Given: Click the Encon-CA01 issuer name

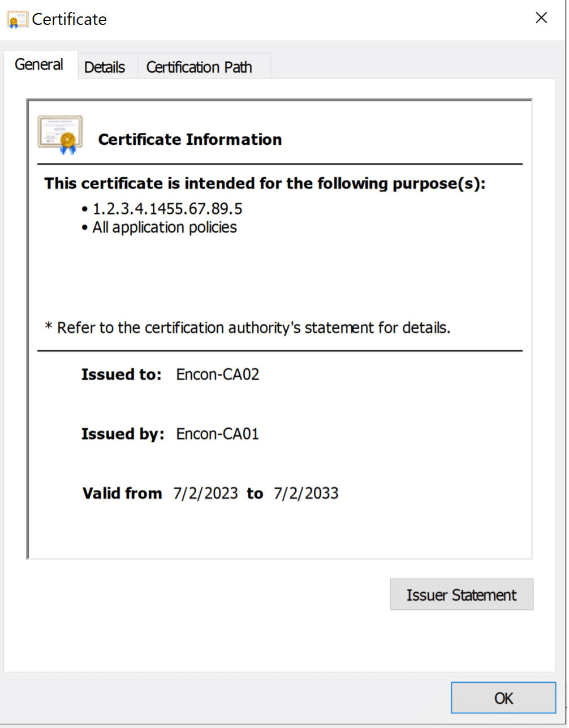Looking at the screenshot, I should tap(218, 434).
